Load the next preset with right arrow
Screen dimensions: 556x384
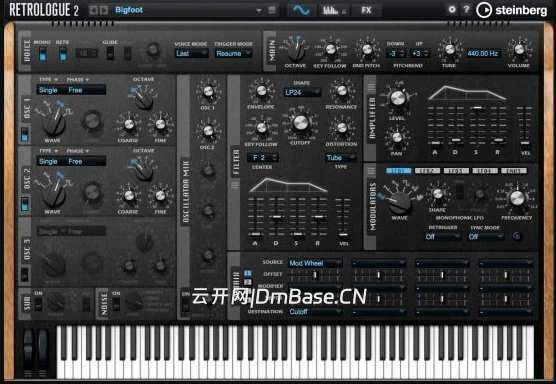[x=104, y=10]
